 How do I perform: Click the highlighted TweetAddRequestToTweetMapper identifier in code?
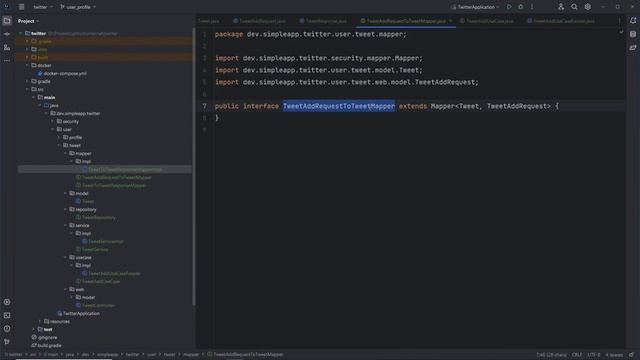(339, 106)
